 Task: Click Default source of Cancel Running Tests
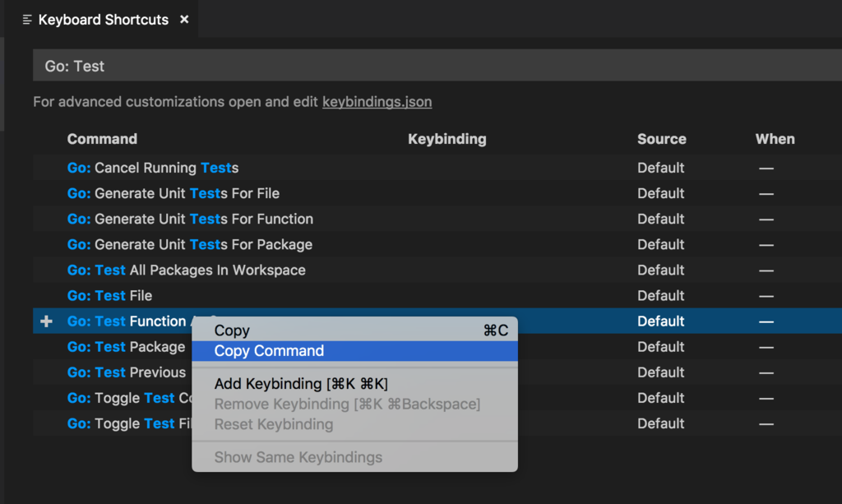[660, 168]
